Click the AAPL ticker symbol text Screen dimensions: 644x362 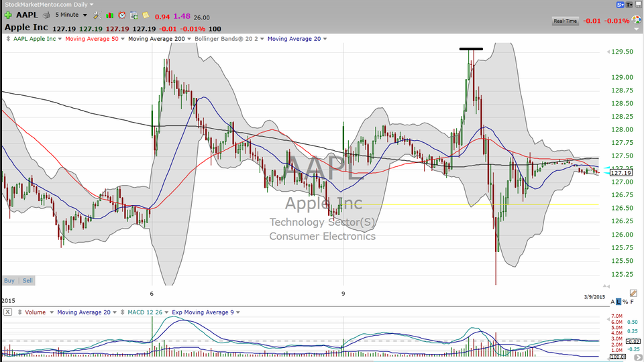(x=27, y=15)
